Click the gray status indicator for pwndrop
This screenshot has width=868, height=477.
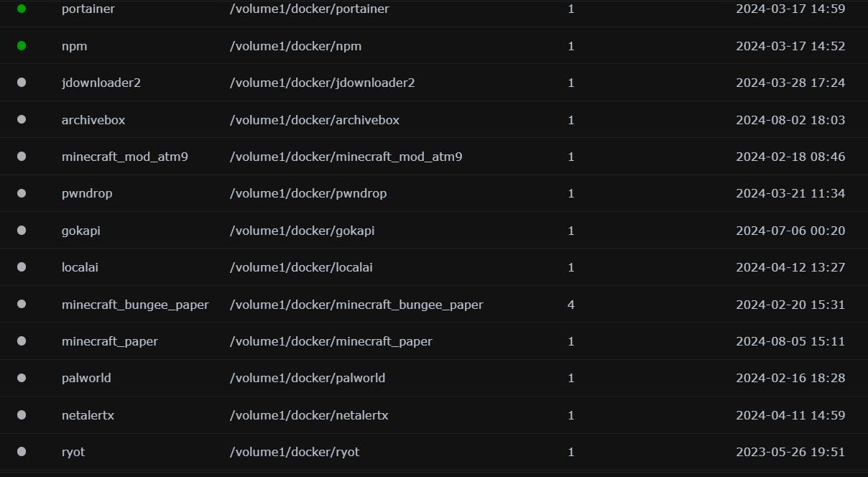pyautogui.click(x=22, y=193)
